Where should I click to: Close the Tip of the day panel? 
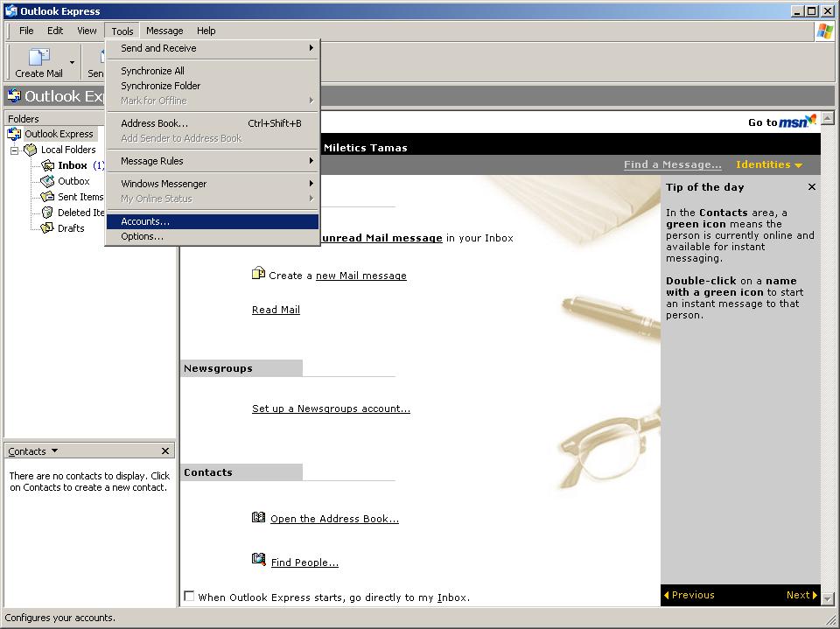pyautogui.click(x=812, y=187)
